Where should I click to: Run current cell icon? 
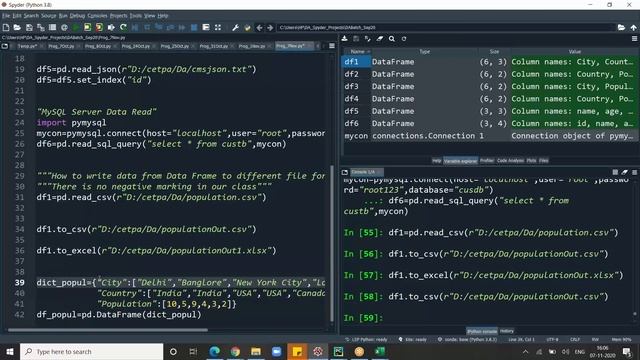[x=87, y=27]
